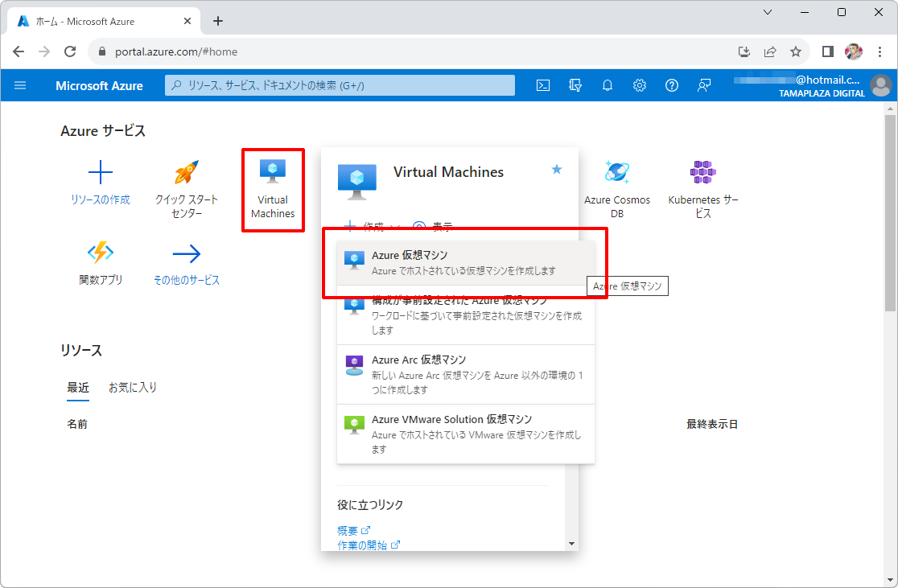Close the Microsoft Azure browser tab

187,21
